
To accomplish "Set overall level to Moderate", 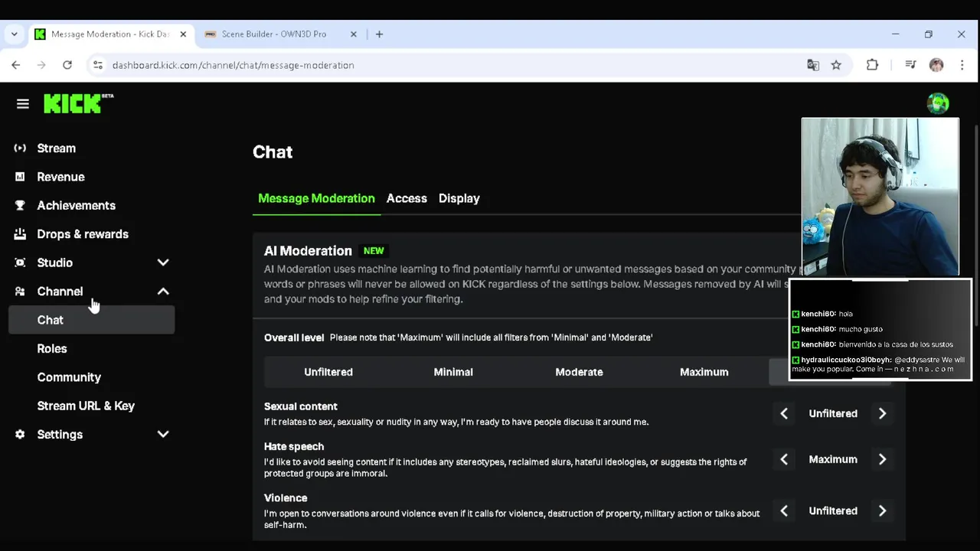I will 579,372.
